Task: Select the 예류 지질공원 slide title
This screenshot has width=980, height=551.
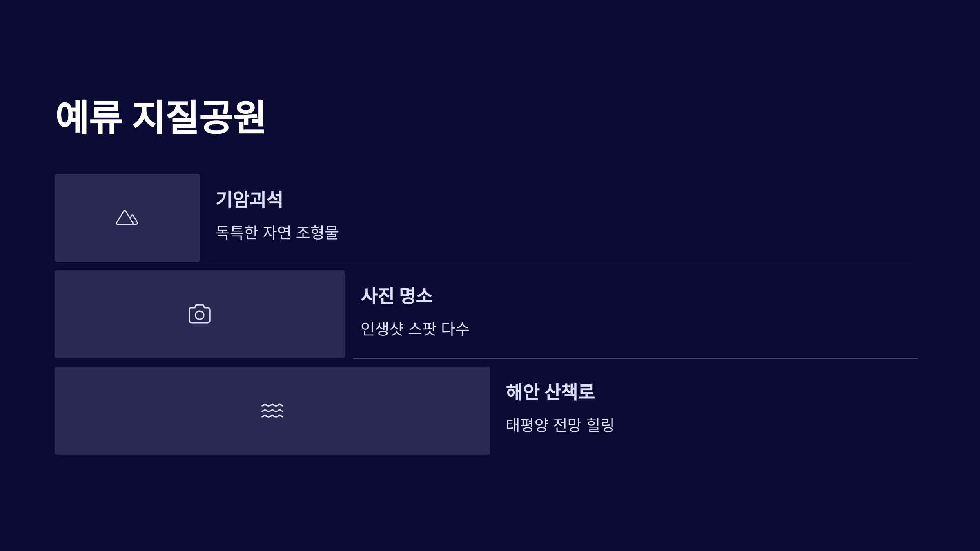Action: point(160,117)
